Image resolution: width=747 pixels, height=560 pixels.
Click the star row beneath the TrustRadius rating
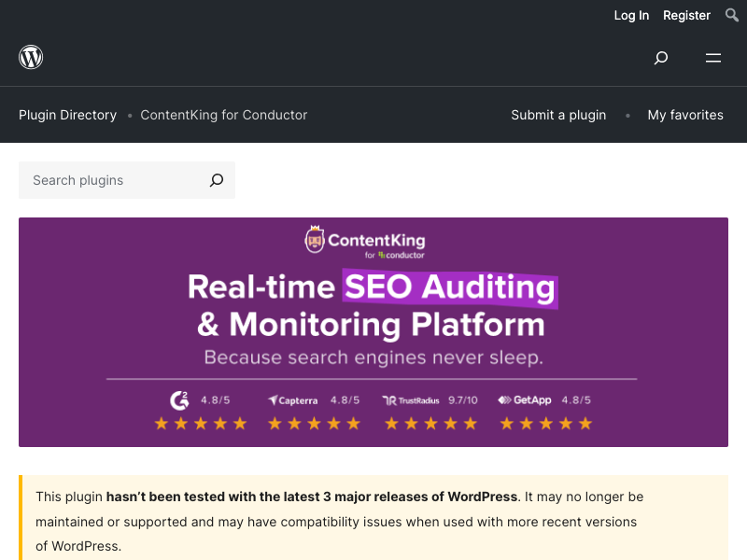coord(430,424)
